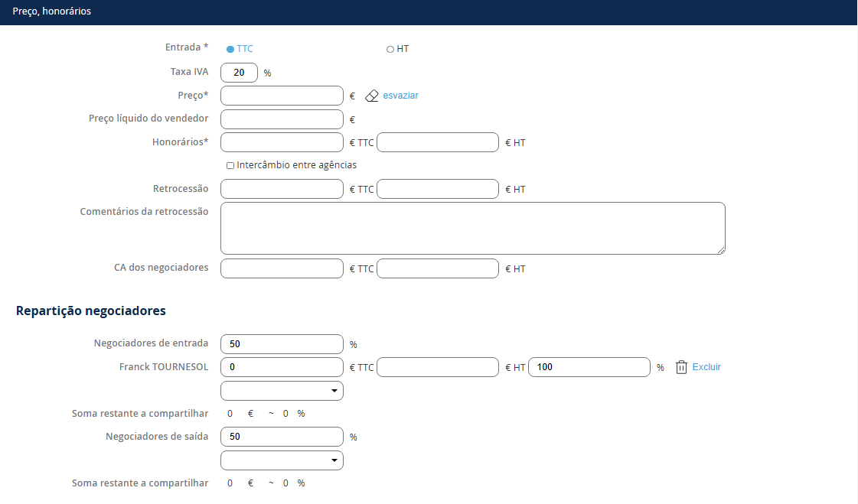
Task: Focus the Preço input field
Action: pyautogui.click(x=282, y=96)
